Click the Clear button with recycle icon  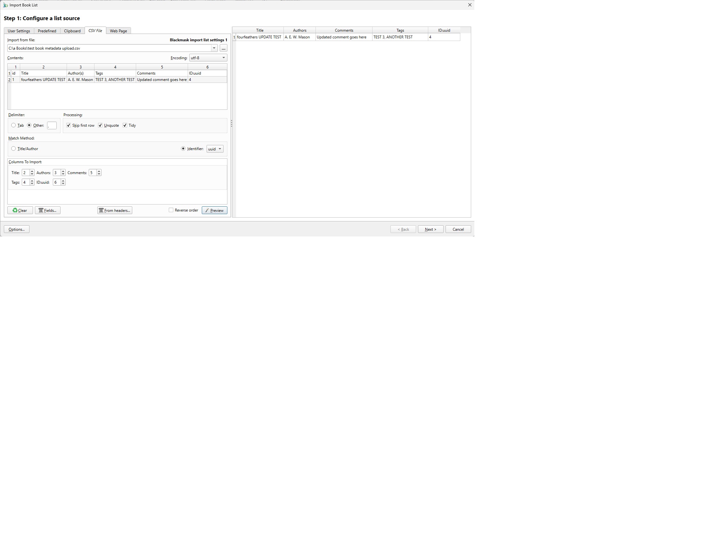point(20,210)
